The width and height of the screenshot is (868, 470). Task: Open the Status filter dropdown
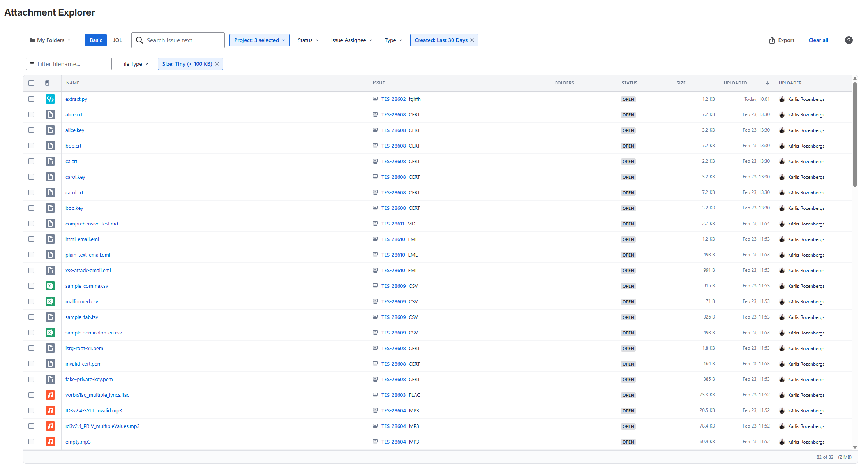coord(308,40)
